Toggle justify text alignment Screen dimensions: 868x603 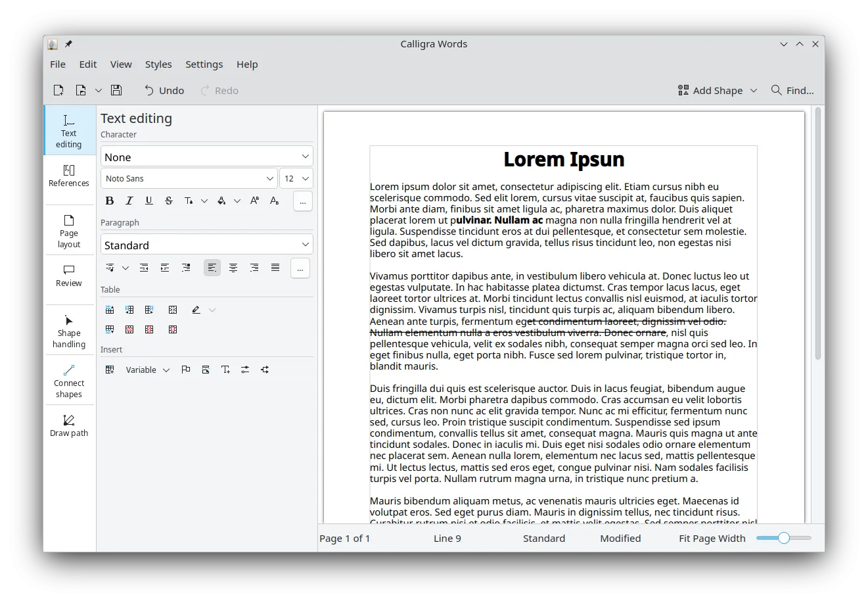[275, 268]
